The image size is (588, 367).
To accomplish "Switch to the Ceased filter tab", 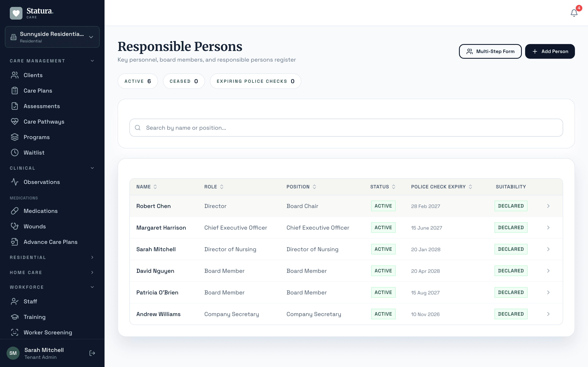I will pyautogui.click(x=184, y=81).
